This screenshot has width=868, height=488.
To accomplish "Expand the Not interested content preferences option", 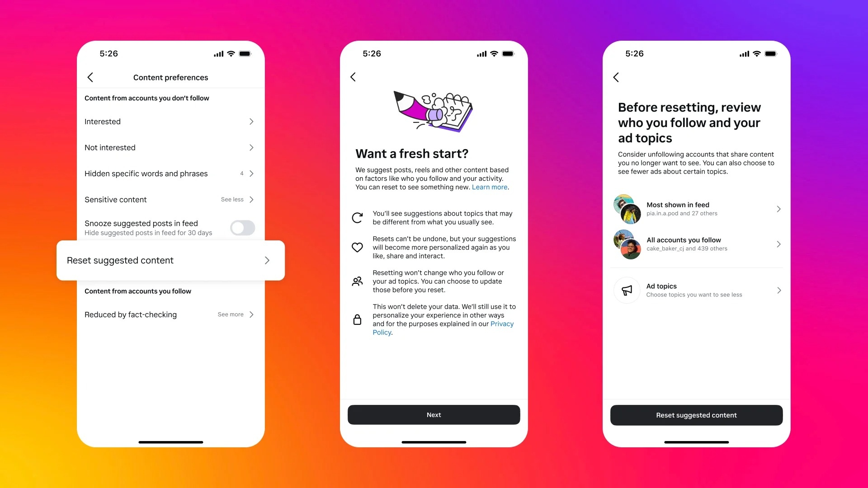I will 169,147.
